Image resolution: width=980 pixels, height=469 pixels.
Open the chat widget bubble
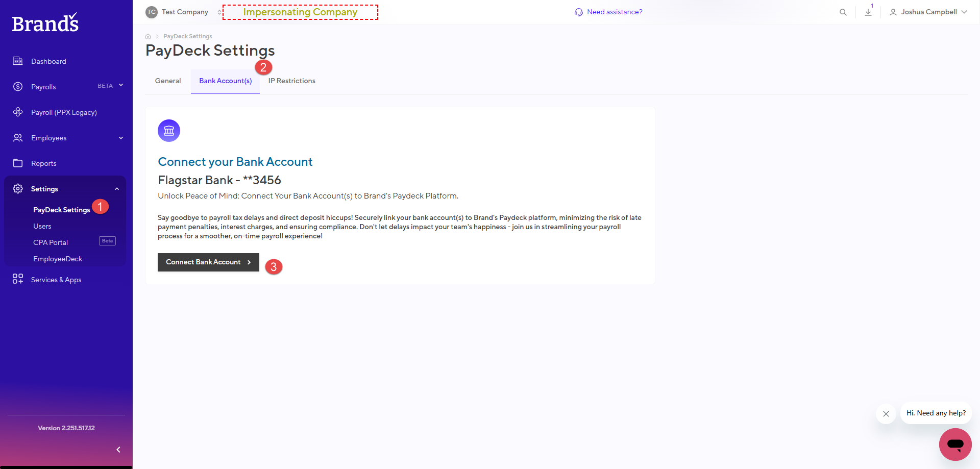[955, 445]
